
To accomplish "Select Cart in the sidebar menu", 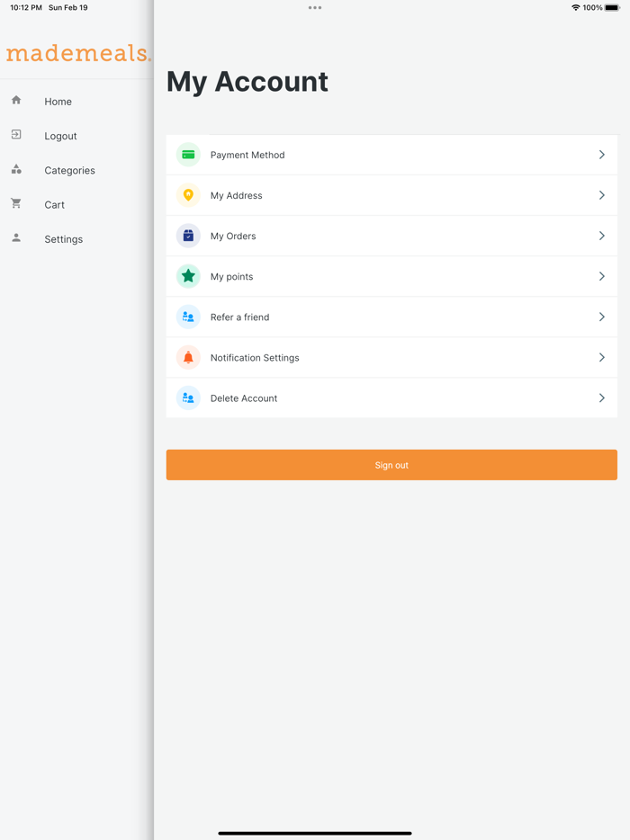I will tap(54, 205).
